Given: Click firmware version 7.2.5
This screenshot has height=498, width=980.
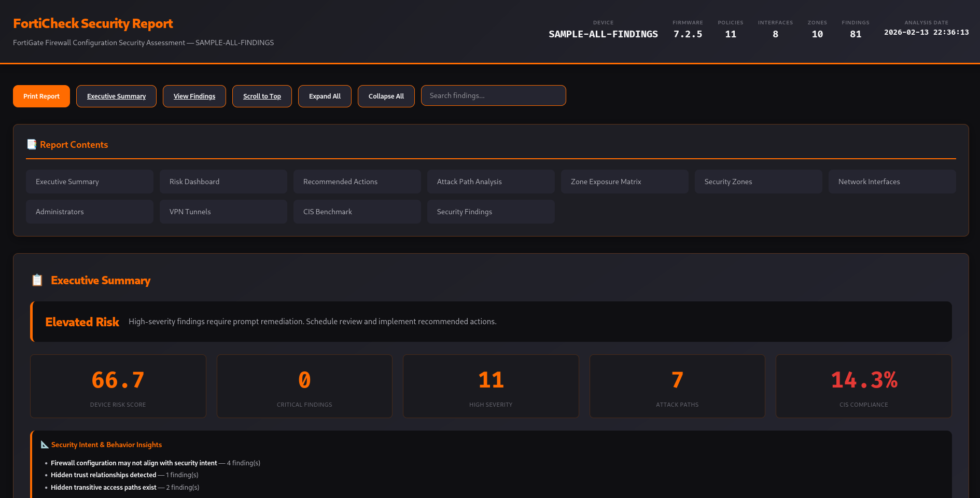Looking at the screenshot, I should point(688,34).
